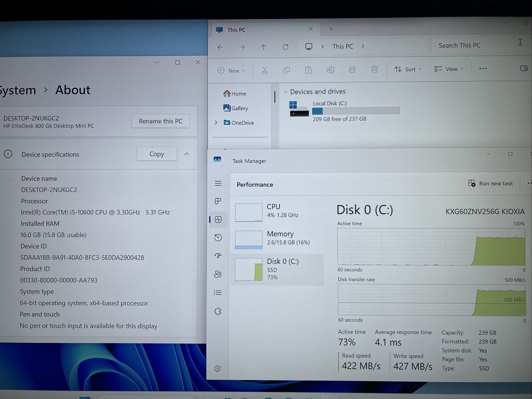
Task: Click the Disk Active time graph
Action: click(x=431, y=247)
